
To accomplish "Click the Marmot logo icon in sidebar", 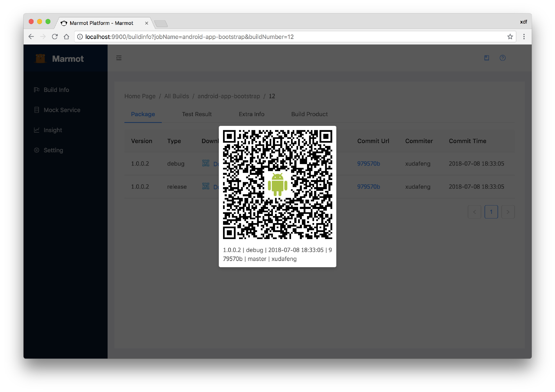I will [x=41, y=58].
